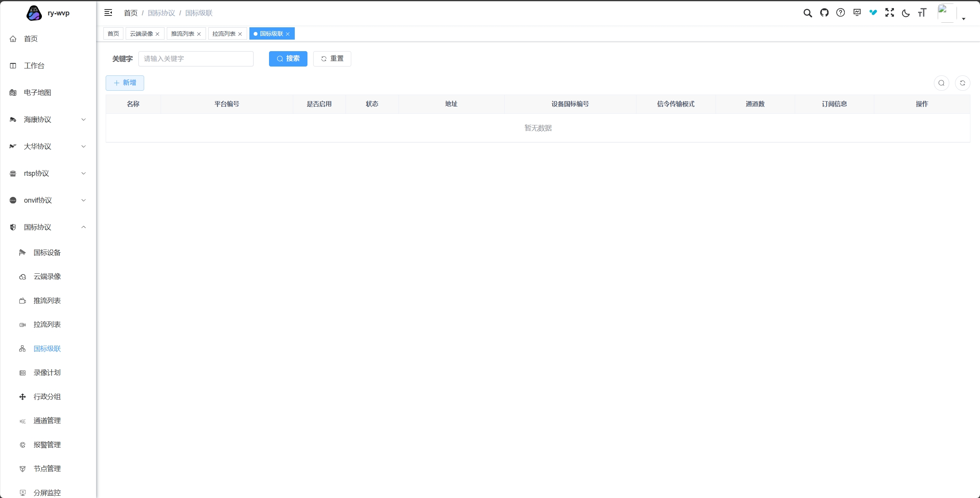Open the user avatar dropdown arrow

963,19
